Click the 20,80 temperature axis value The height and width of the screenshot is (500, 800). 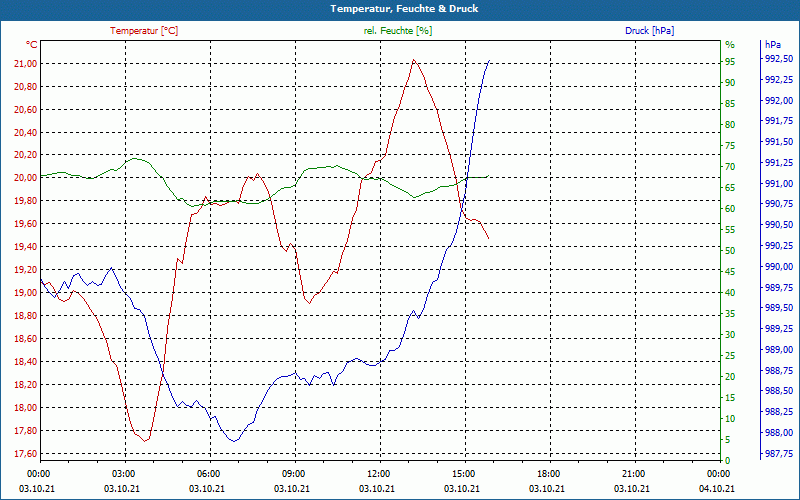26,87
